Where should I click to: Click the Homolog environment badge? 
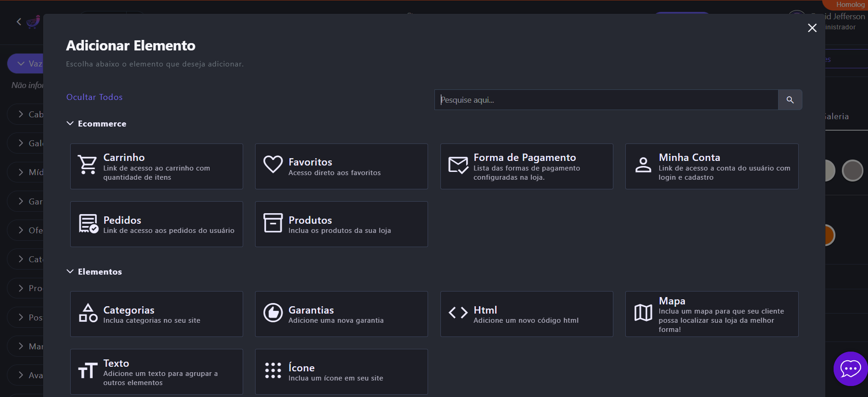tap(846, 5)
